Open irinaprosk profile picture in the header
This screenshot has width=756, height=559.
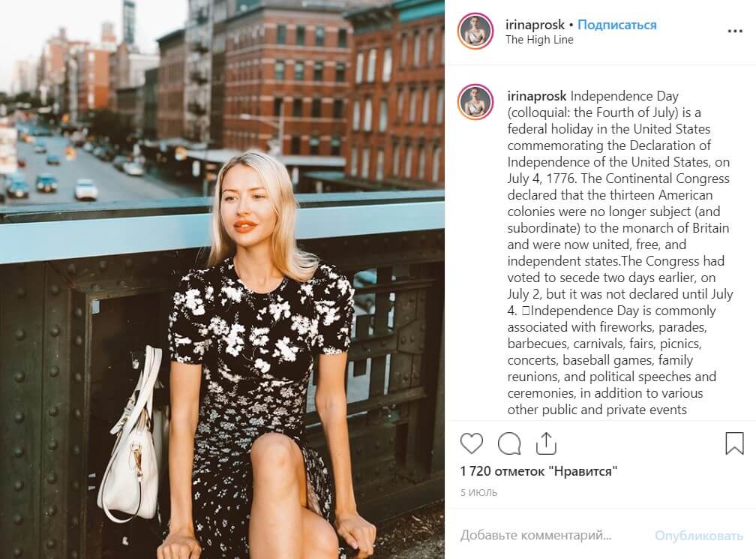tap(475, 32)
